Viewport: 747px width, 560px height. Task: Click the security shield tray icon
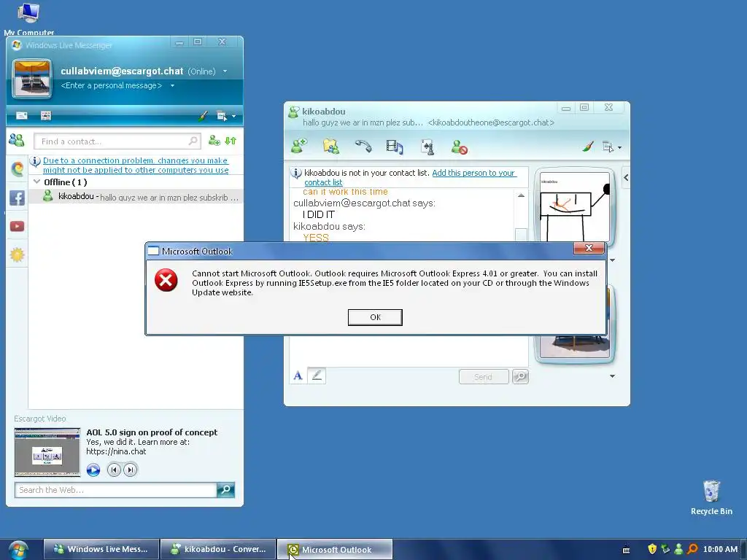point(652,549)
